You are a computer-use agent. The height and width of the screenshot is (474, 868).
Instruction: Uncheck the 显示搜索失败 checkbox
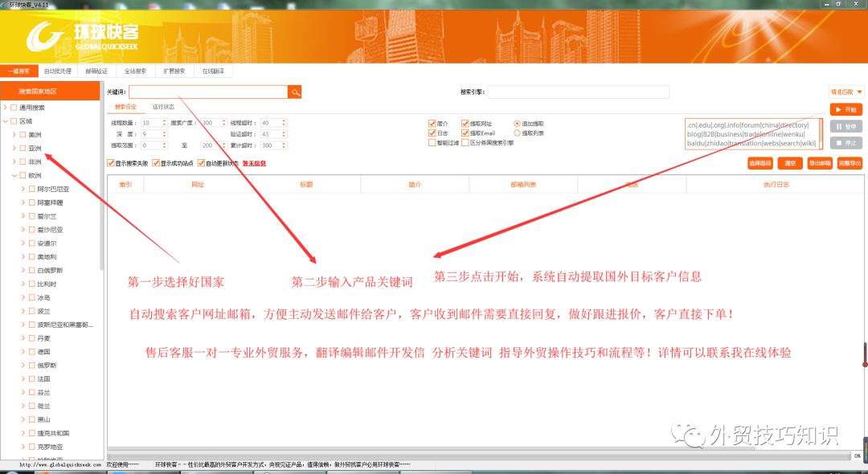(x=110, y=162)
